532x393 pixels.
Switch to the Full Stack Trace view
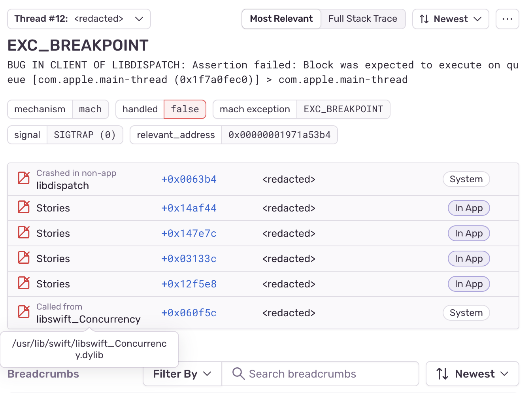tap(362, 19)
